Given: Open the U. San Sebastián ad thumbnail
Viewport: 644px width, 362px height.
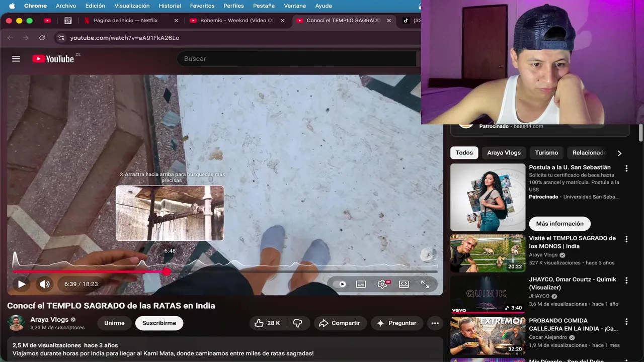Looking at the screenshot, I should (488, 197).
